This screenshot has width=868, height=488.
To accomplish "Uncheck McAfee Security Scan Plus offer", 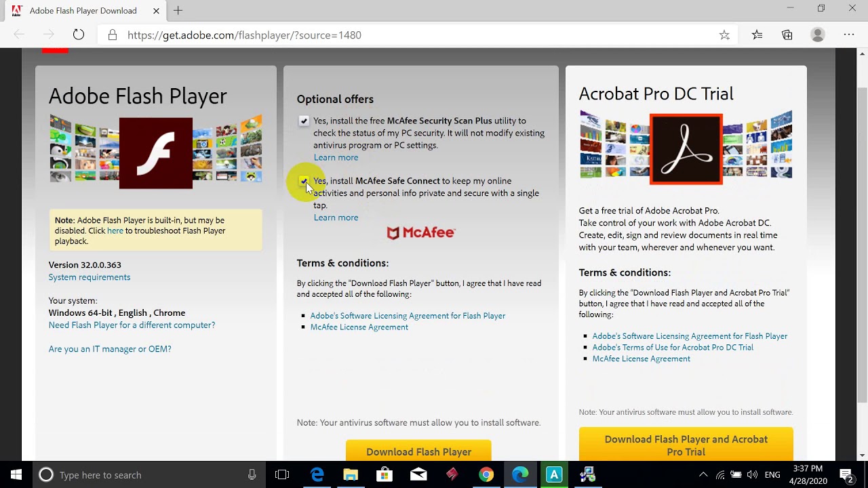I will [x=304, y=121].
